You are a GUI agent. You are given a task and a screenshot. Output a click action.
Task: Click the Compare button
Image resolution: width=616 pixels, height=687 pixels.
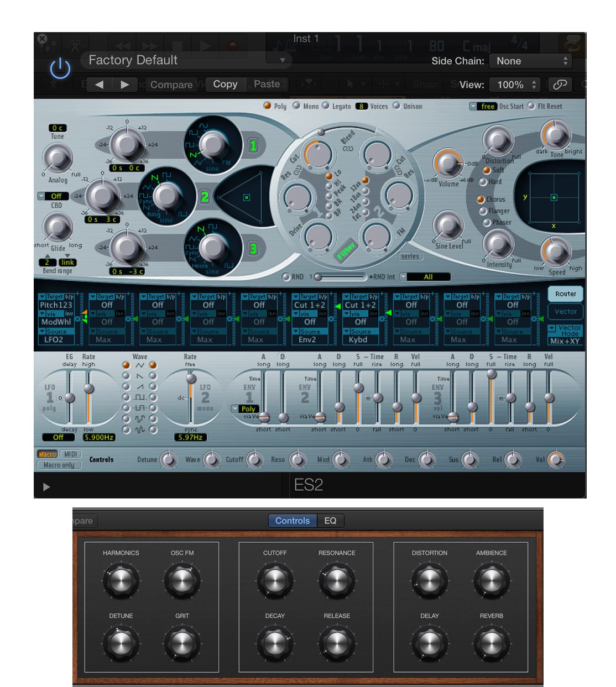coord(171,84)
